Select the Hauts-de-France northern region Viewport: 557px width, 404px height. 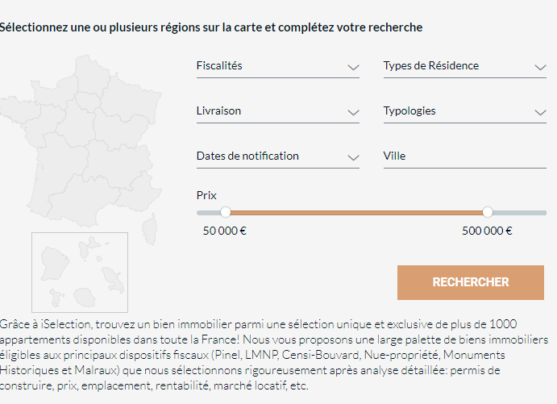[x=91, y=73]
